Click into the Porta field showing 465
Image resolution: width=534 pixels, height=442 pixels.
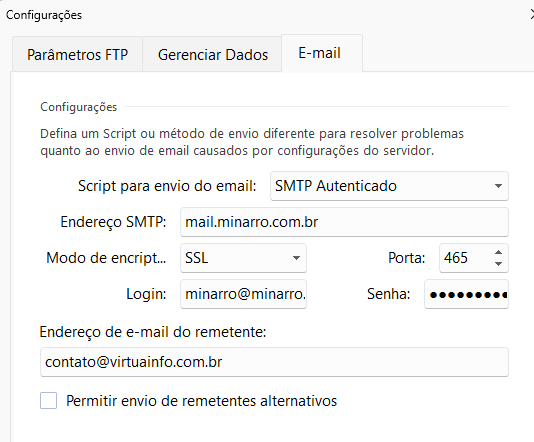tap(466, 258)
